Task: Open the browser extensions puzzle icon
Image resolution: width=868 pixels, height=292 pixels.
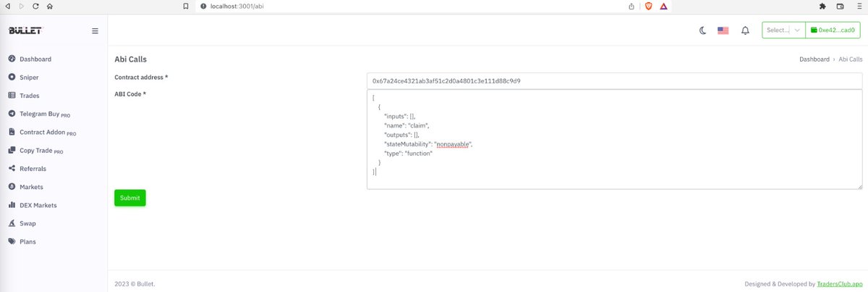Action: [x=822, y=6]
